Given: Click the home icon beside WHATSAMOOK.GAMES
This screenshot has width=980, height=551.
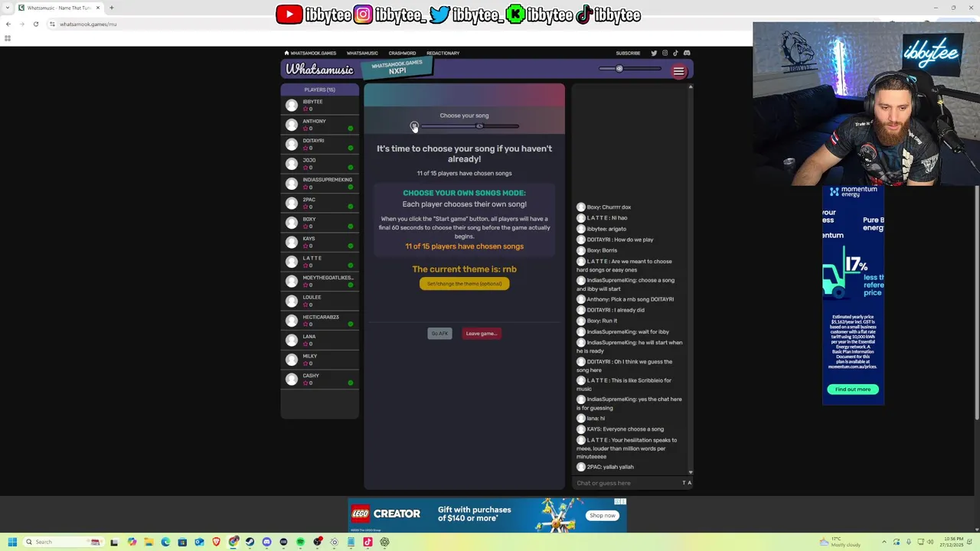Looking at the screenshot, I should 286,53.
